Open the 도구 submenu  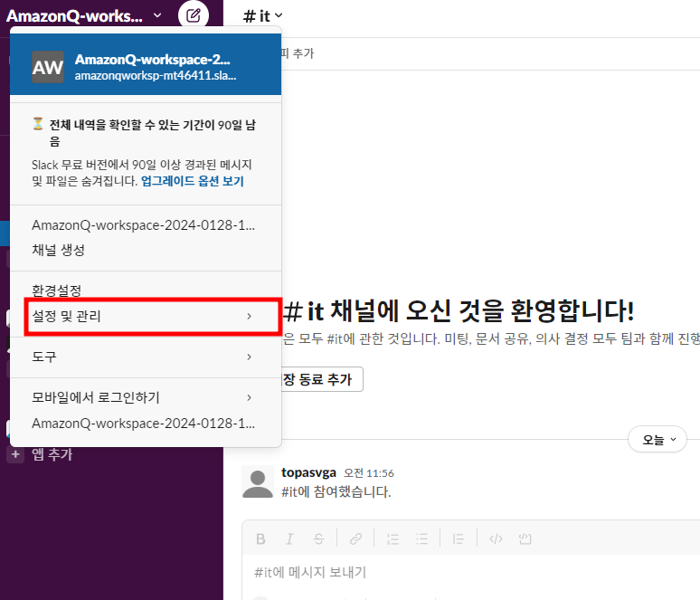coord(146,357)
